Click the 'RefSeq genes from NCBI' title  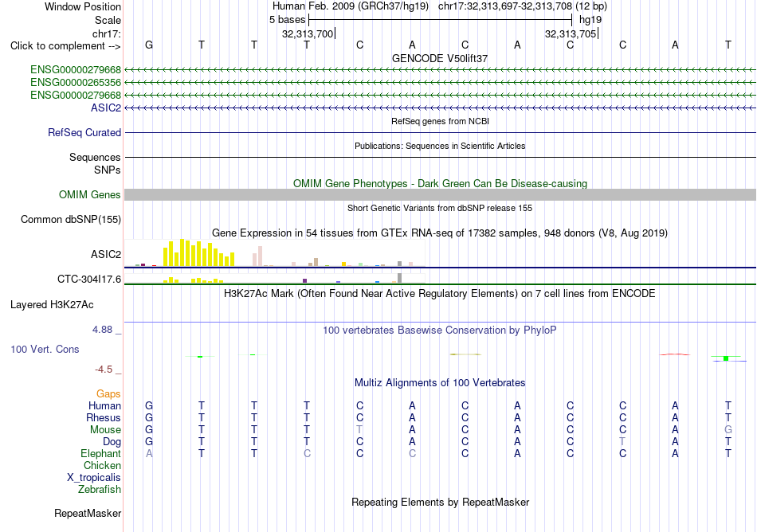[x=440, y=121]
